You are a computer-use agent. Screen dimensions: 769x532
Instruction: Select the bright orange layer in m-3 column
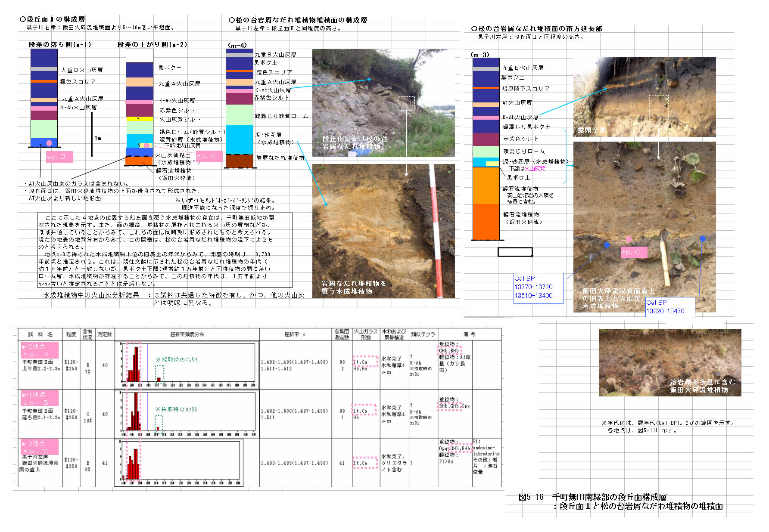coord(486,185)
